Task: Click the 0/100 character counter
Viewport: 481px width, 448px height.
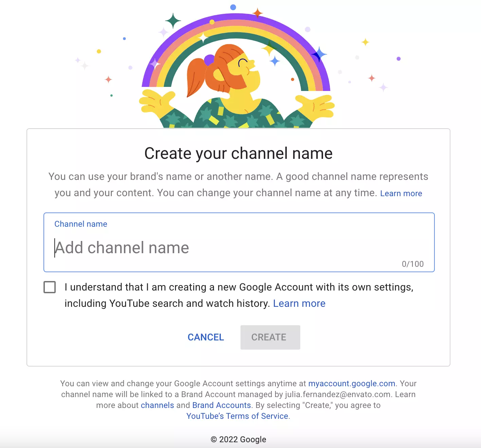Action: (413, 264)
